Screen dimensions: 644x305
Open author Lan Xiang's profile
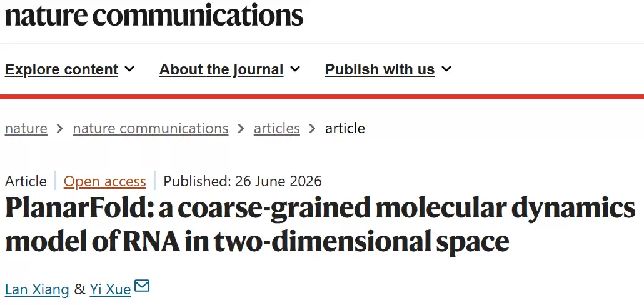37,290
